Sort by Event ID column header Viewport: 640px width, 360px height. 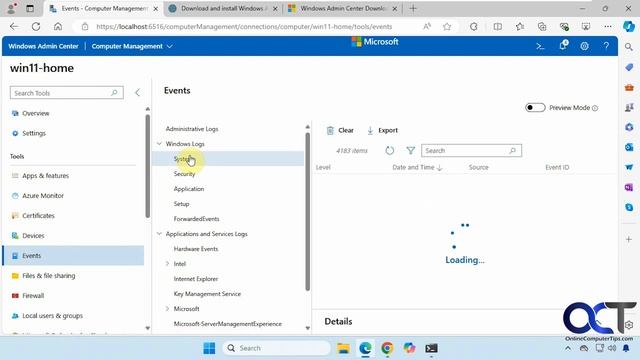(x=557, y=167)
